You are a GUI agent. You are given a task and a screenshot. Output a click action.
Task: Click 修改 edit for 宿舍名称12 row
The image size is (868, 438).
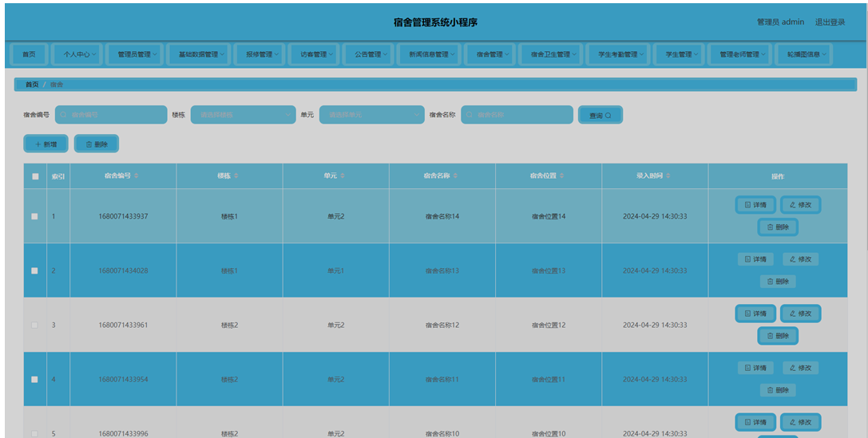pyautogui.click(x=800, y=314)
